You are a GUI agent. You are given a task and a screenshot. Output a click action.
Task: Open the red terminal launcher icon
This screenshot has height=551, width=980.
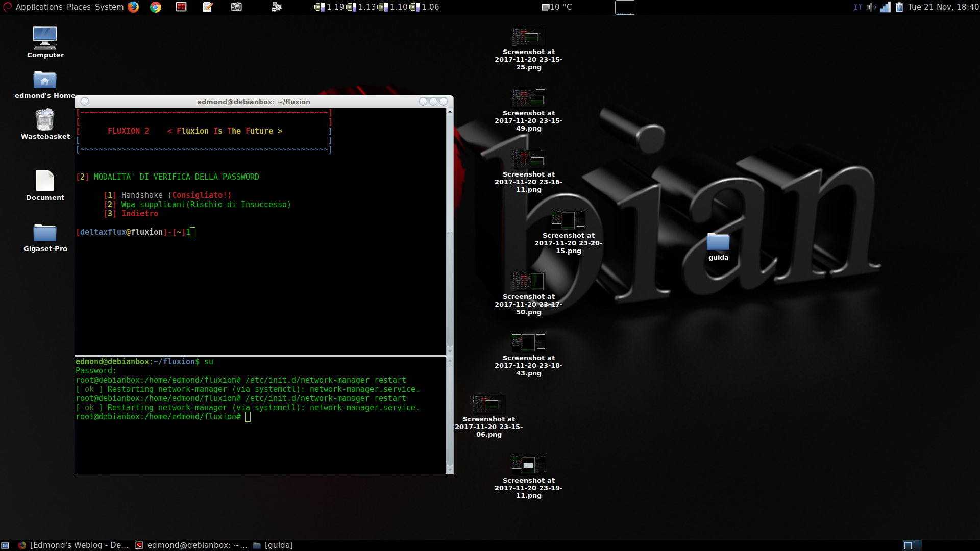pos(181,7)
